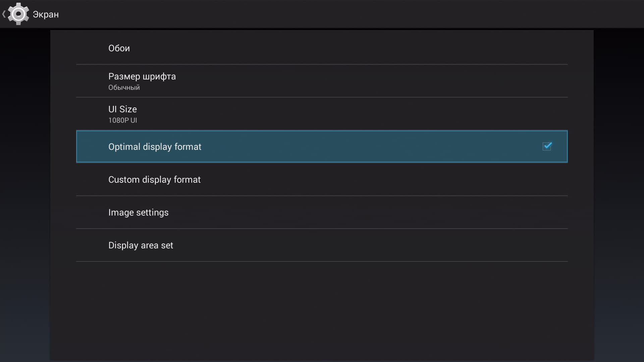Click the Optimal display format label
The image size is (644, 362).
(x=155, y=147)
